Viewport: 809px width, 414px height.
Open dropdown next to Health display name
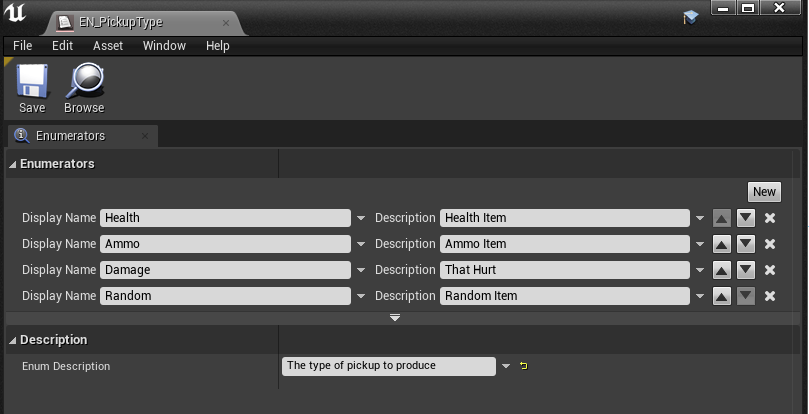tap(360, 218)
